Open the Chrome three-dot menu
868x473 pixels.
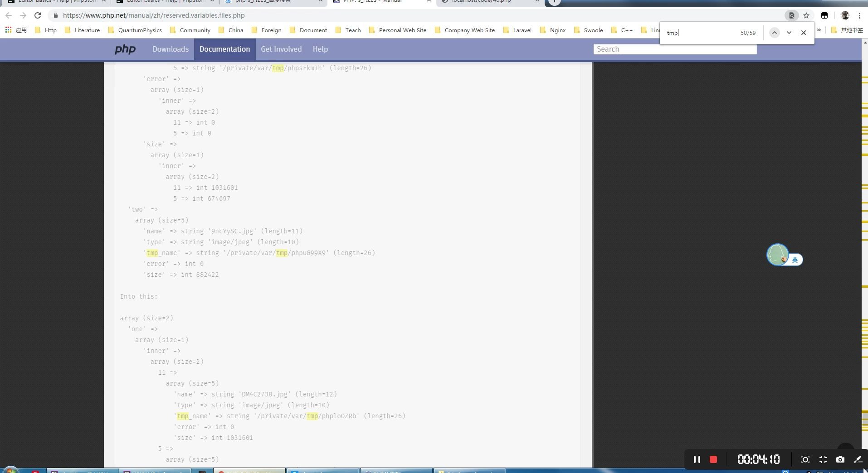tap(859, 15)
